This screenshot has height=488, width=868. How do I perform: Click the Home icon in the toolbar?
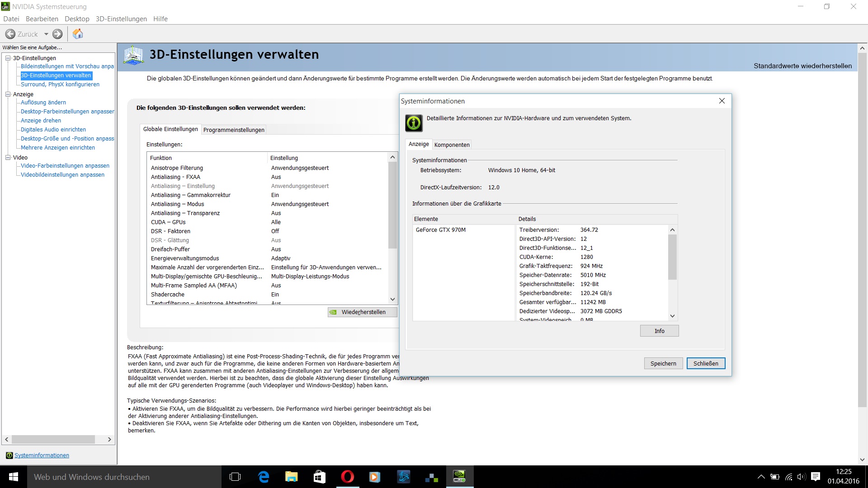coord(78,34)
